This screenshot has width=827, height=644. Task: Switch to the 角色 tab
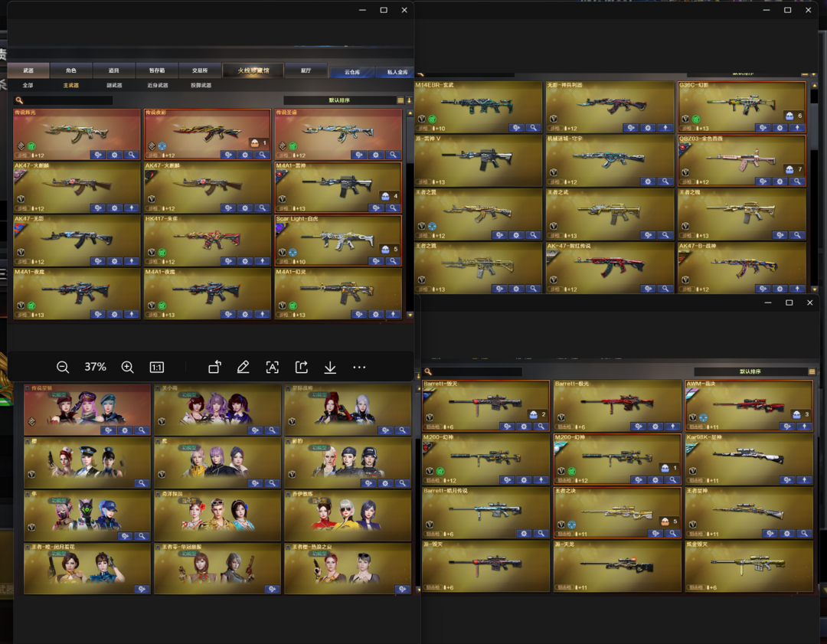[71, 70]
